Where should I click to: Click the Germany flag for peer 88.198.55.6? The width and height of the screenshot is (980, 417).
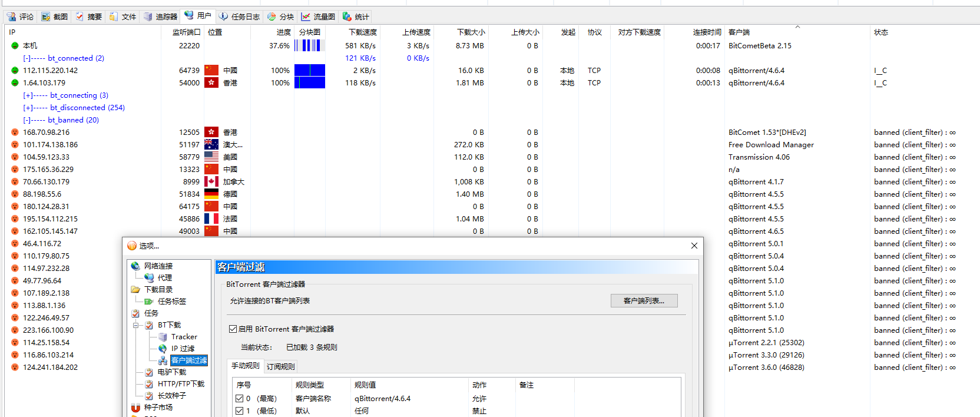[211, 194]
